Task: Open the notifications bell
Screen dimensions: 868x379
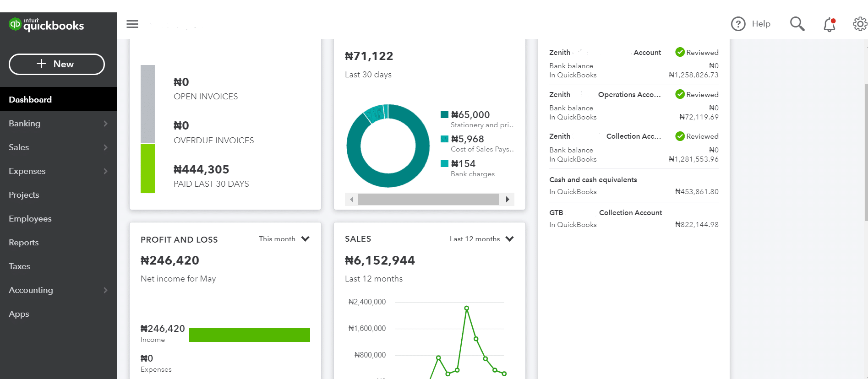Action: click(829, 24)
